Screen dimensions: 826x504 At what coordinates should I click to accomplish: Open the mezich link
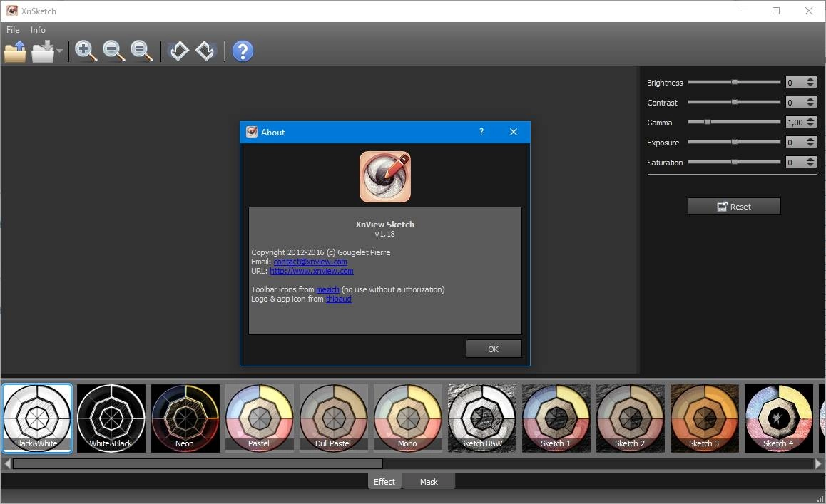[x=327, y=289]
